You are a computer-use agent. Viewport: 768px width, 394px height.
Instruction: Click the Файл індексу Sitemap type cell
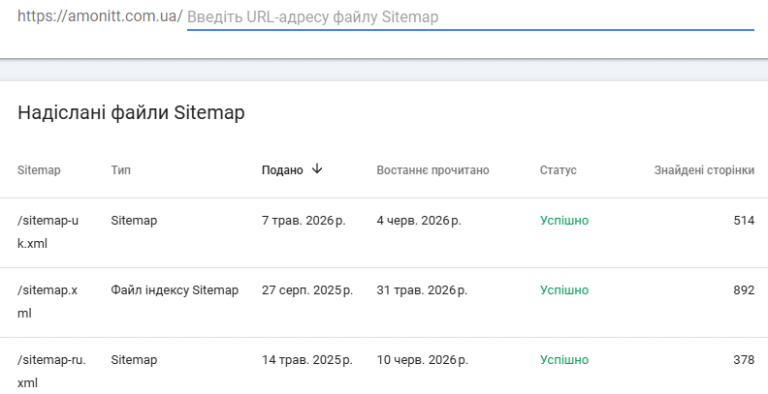point(174,290)
